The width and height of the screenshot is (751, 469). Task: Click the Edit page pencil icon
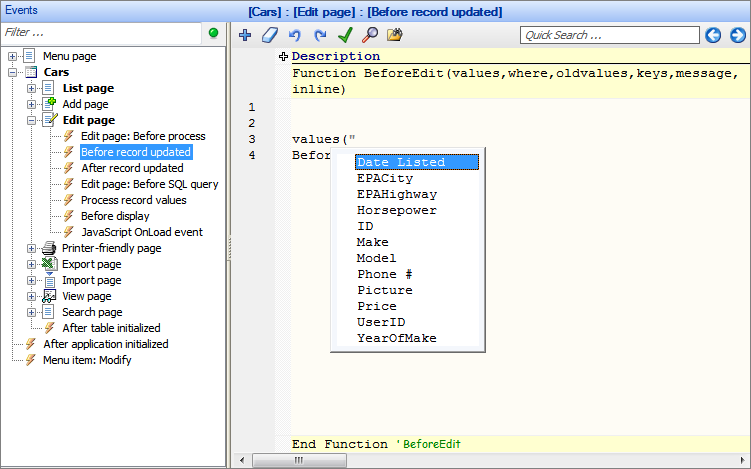tap(50, 120)
